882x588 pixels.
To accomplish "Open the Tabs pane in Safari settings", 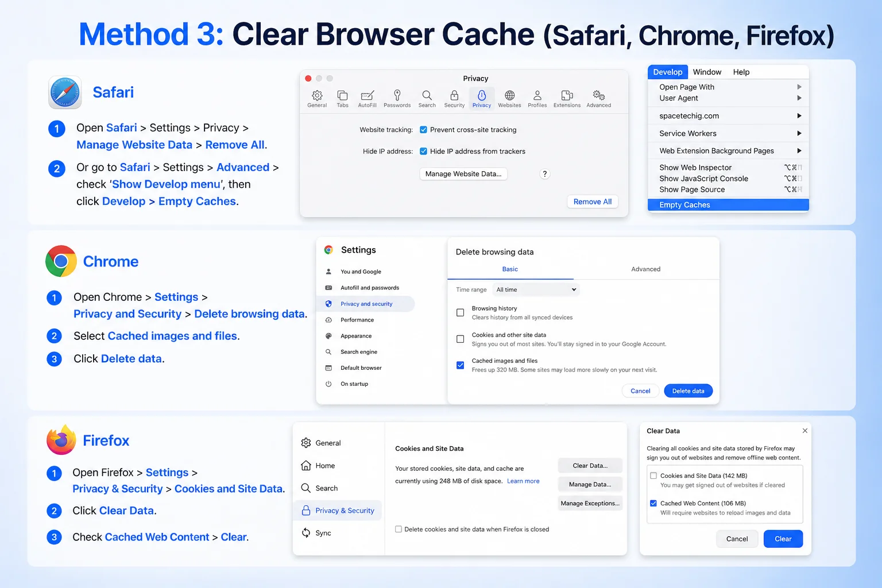I will point(342,99).
